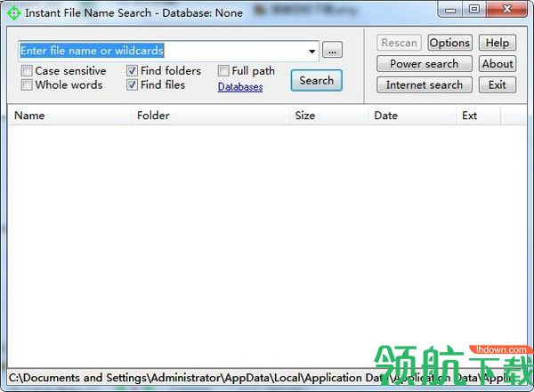The image size is (534, 392).
Task: Click the Search button
Action: tap(316, 81)
